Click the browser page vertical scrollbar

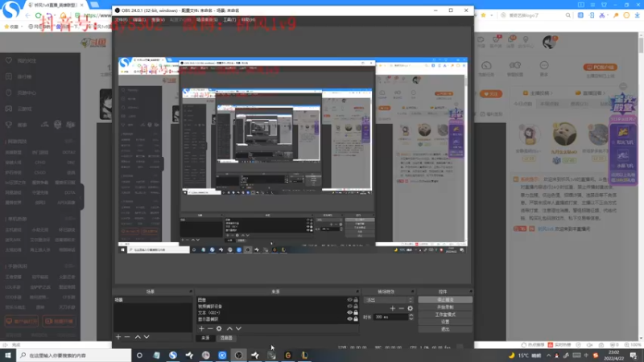[641, 44]
